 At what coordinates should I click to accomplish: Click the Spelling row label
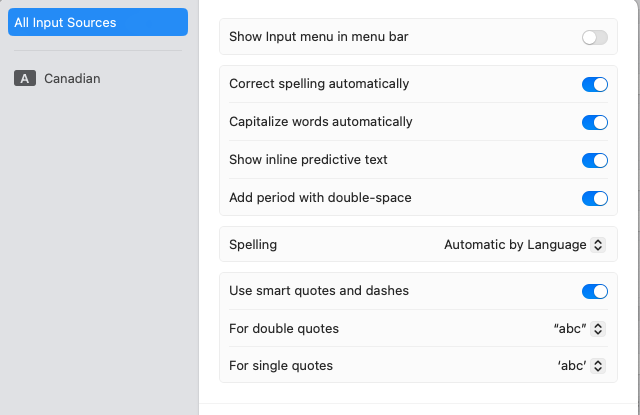point(253,244)
